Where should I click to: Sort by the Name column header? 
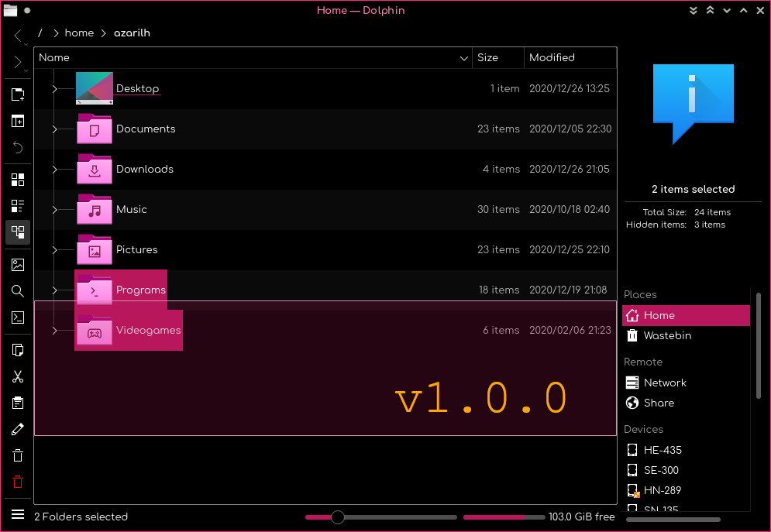pos(253,57)
